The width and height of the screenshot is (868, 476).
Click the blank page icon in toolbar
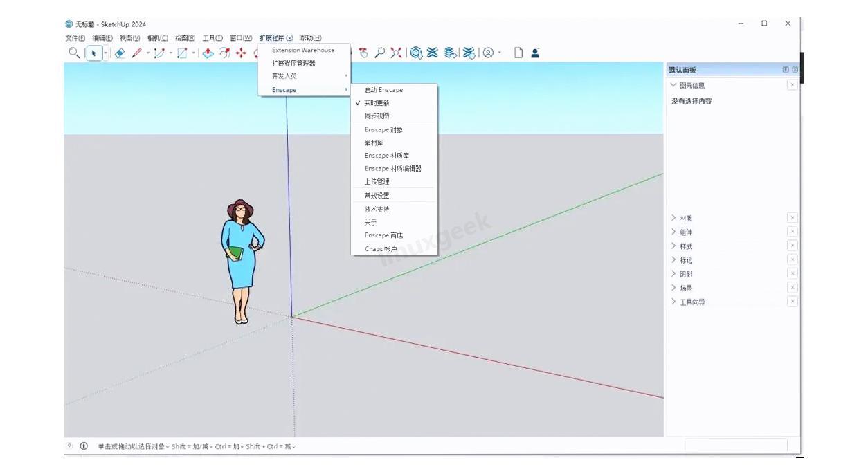[518, 53]
